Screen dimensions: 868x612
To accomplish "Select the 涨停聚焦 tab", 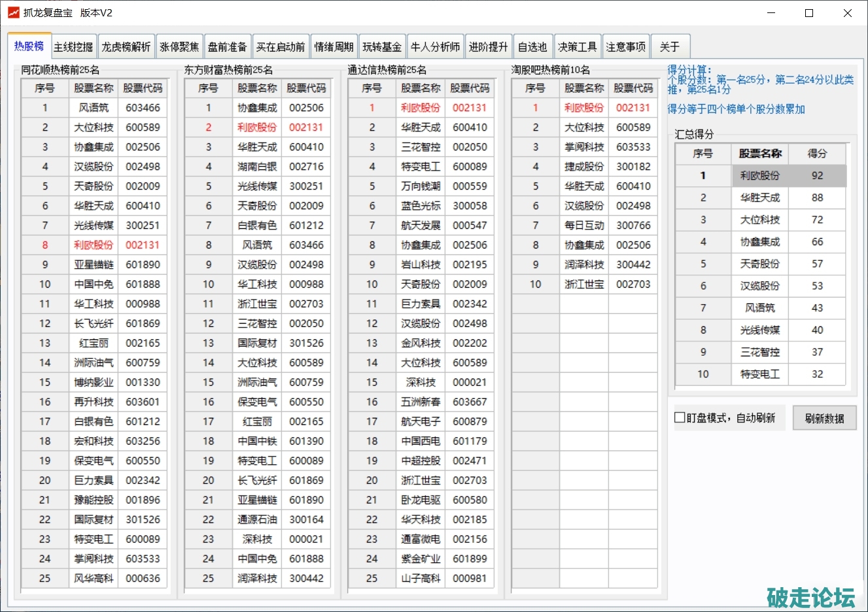I will (x=179, y=47).
